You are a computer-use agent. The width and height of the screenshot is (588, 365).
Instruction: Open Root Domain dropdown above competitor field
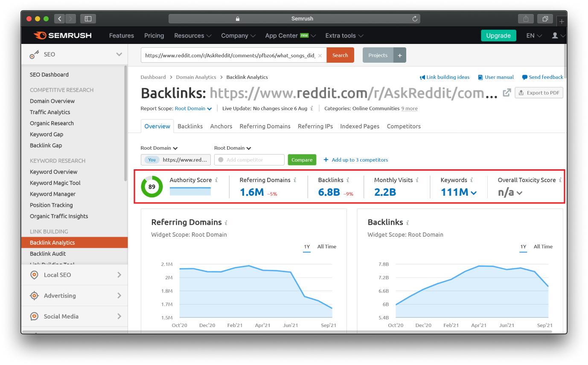coord(233,148)
